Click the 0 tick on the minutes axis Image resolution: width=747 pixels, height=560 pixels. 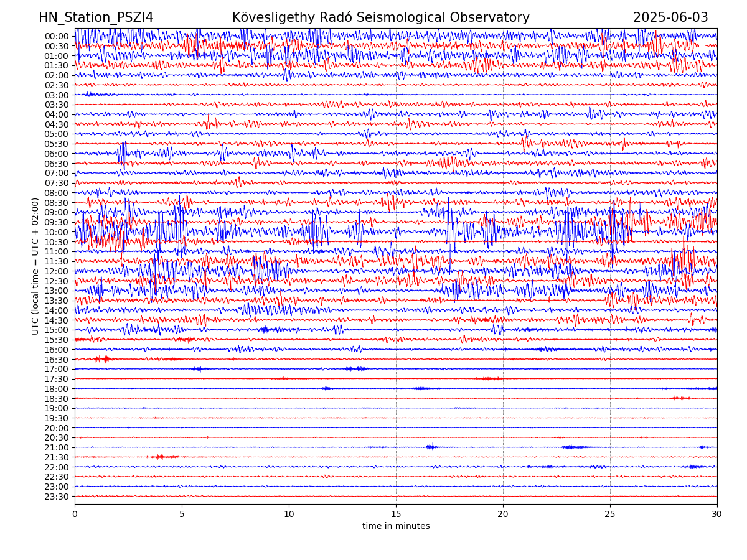(x=75, y=514)
